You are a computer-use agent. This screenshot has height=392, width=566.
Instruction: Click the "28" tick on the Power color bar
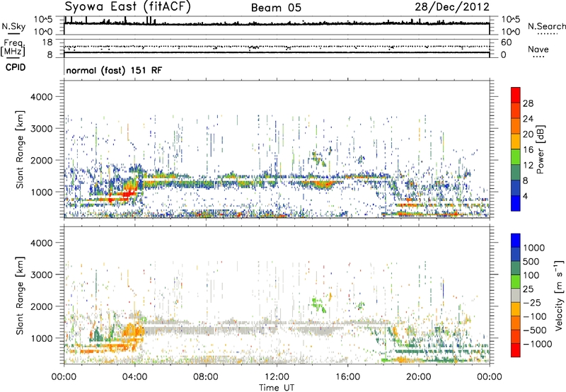(x=528, y=103)
